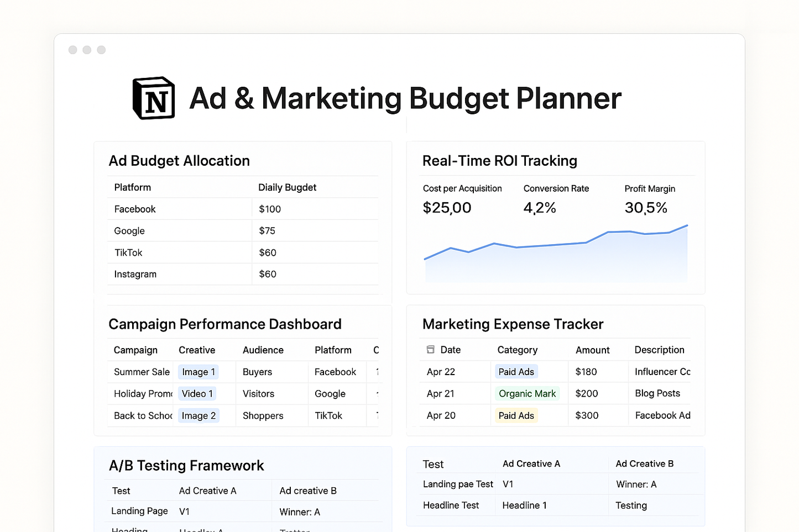Viewport: 799px width, 532px height.
Task: Click the '$100' Facebook daily budget cell
Action: [x=269, y=209]
